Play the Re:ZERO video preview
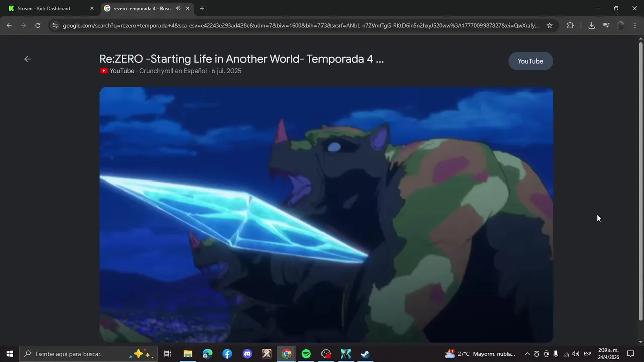This screenshot has height=362, width=644. tap(326, 215)
